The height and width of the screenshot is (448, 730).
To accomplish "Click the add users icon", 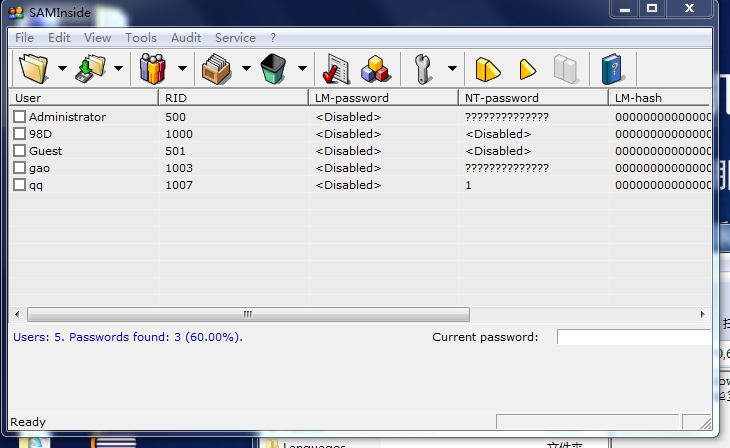I will (153, 68).
